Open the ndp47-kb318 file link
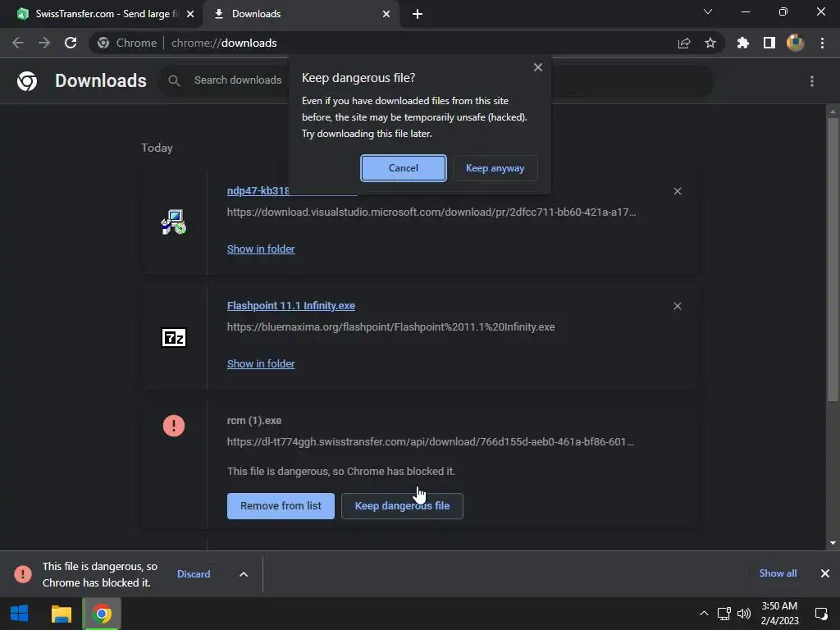The height and width of the screenshot is (630, 840). point(258,190)
